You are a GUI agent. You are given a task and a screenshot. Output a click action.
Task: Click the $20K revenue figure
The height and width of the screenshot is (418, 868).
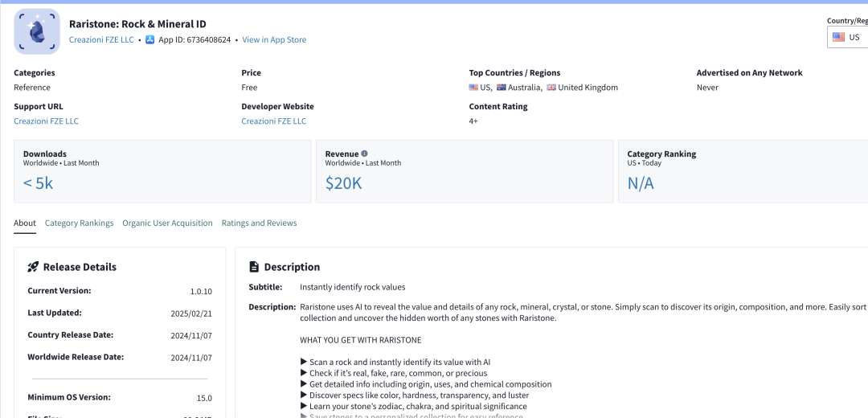[343, 183]
